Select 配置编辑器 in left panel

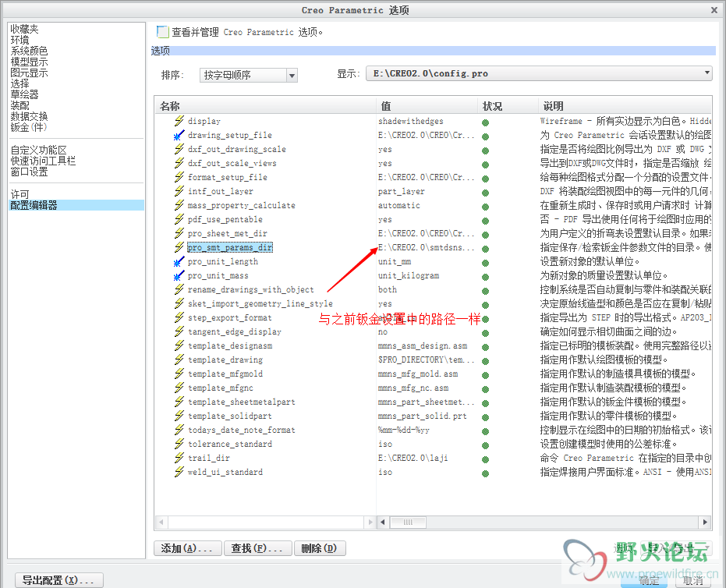pyautogui.click(x=77, y=205)
